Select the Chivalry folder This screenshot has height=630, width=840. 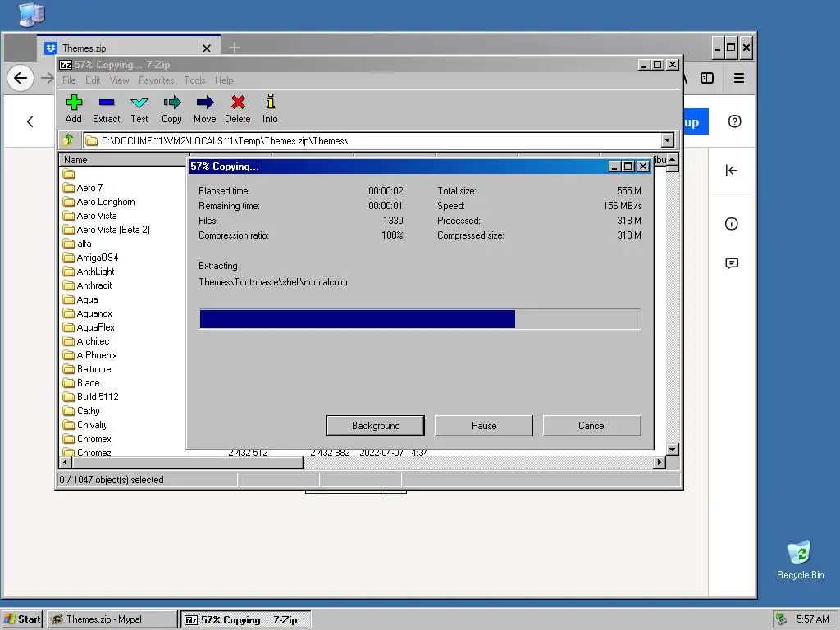pos(85,424)
